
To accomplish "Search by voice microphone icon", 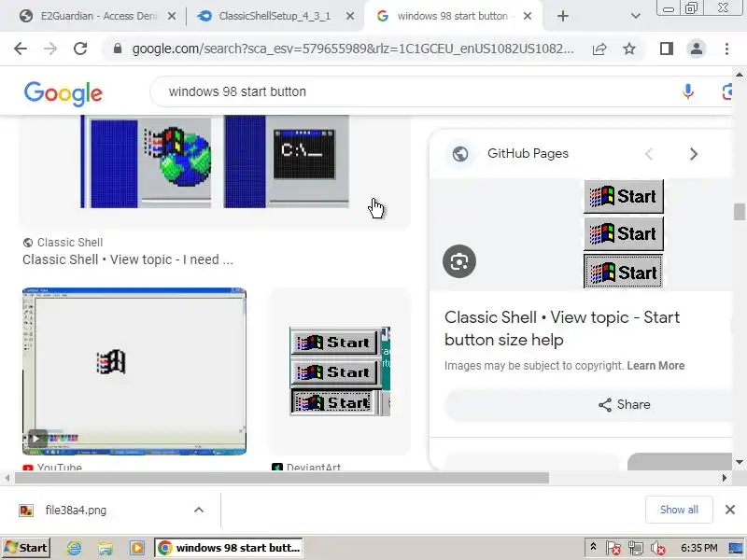I will coord(687,91).
